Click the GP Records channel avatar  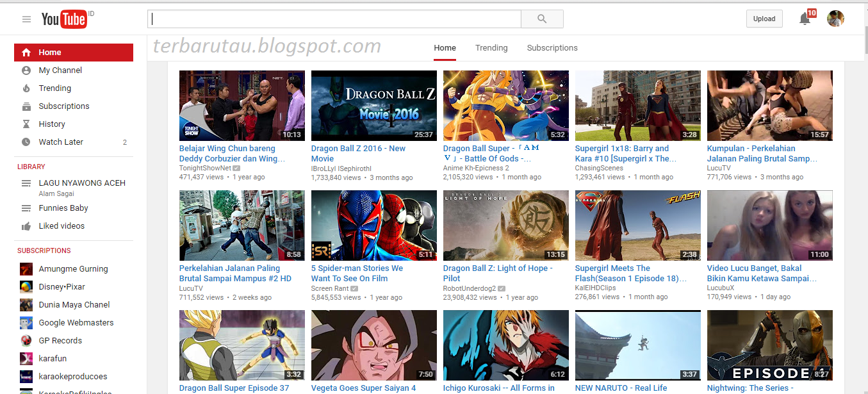tap(26, 341)
